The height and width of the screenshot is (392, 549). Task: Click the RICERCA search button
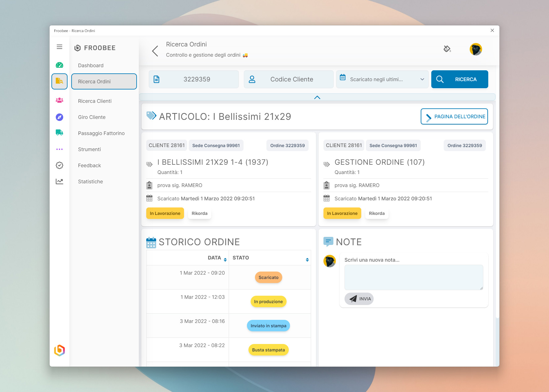point(459,79)
